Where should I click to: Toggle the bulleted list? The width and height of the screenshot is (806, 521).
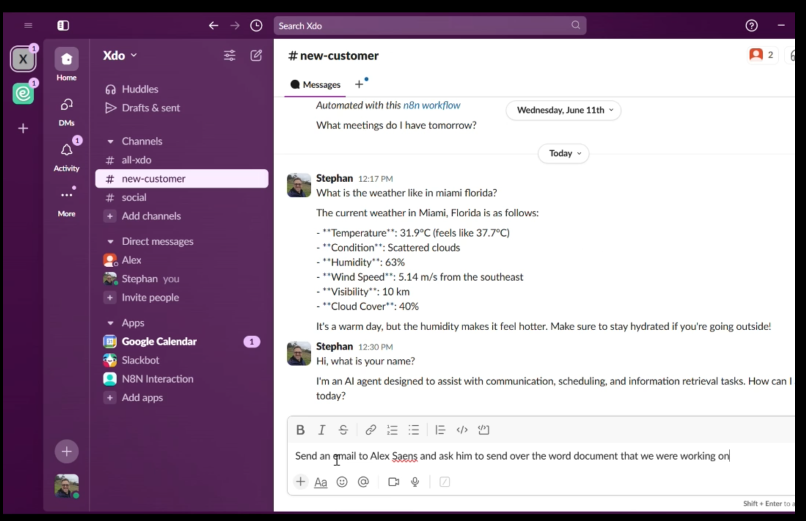tap(414, 430)
